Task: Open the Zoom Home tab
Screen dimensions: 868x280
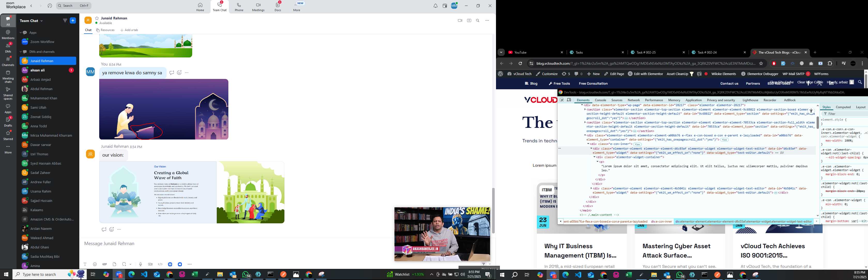Action: click(x=200, y=7)
